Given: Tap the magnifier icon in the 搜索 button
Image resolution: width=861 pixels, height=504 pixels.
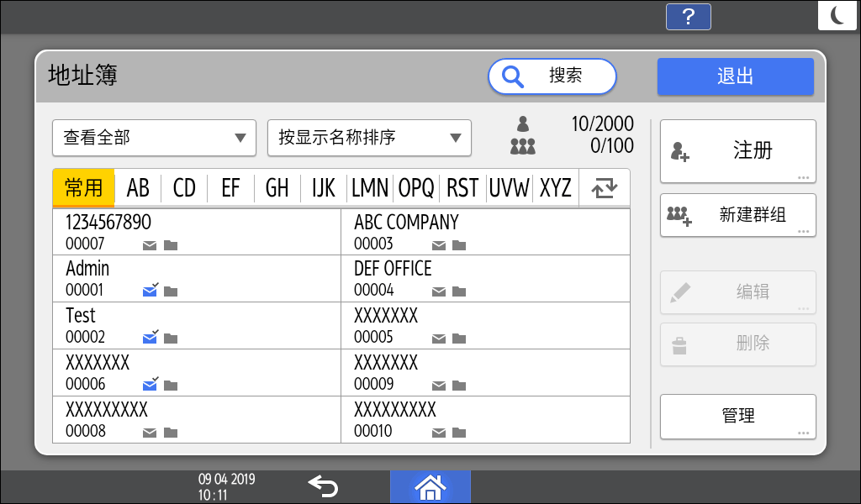Looking at the screenshot, I should (514, 76).
